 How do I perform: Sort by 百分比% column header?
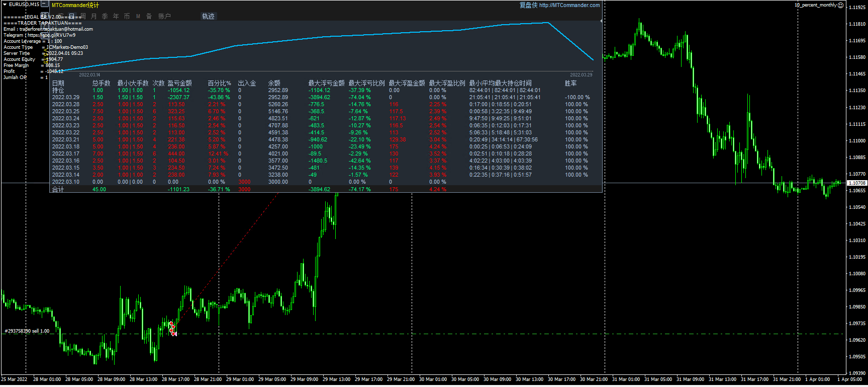(x=220, y=83)
